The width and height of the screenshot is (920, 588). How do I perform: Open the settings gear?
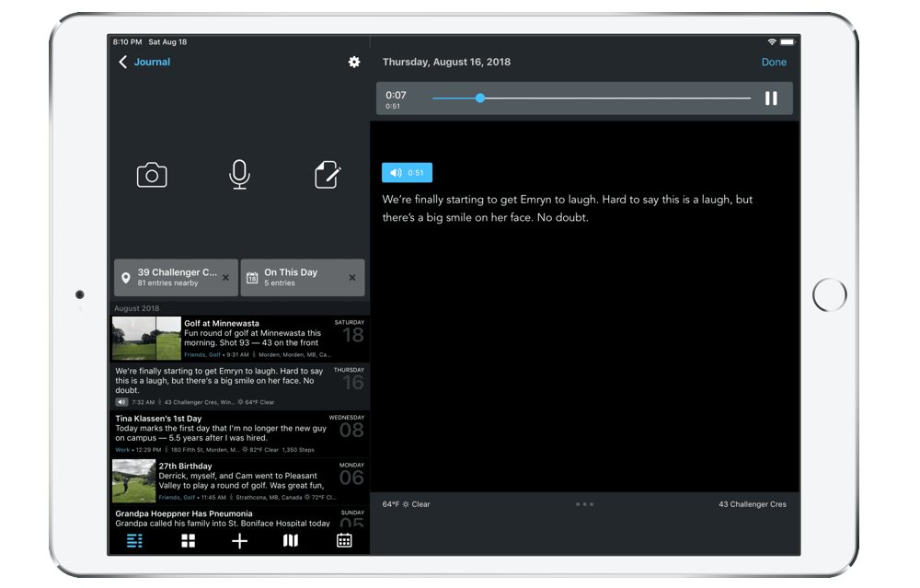(x=354, y=63)
